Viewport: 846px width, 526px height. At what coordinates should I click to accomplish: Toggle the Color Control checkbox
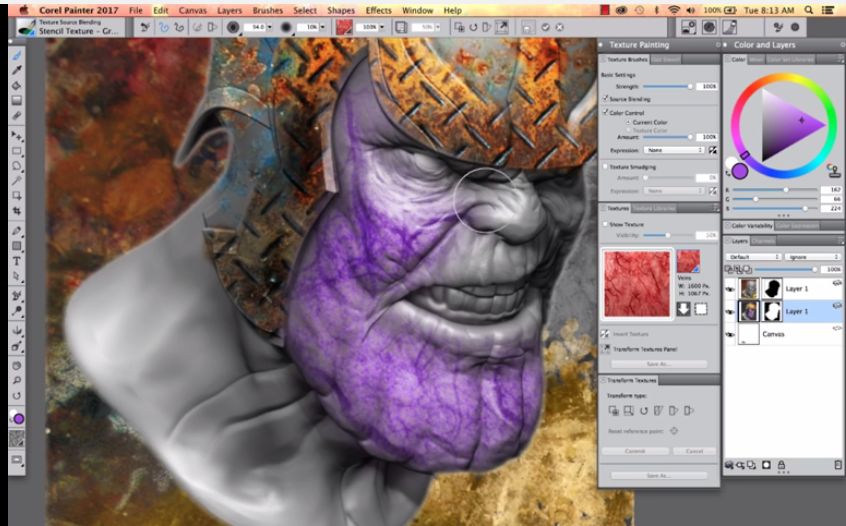pos(605,112)
